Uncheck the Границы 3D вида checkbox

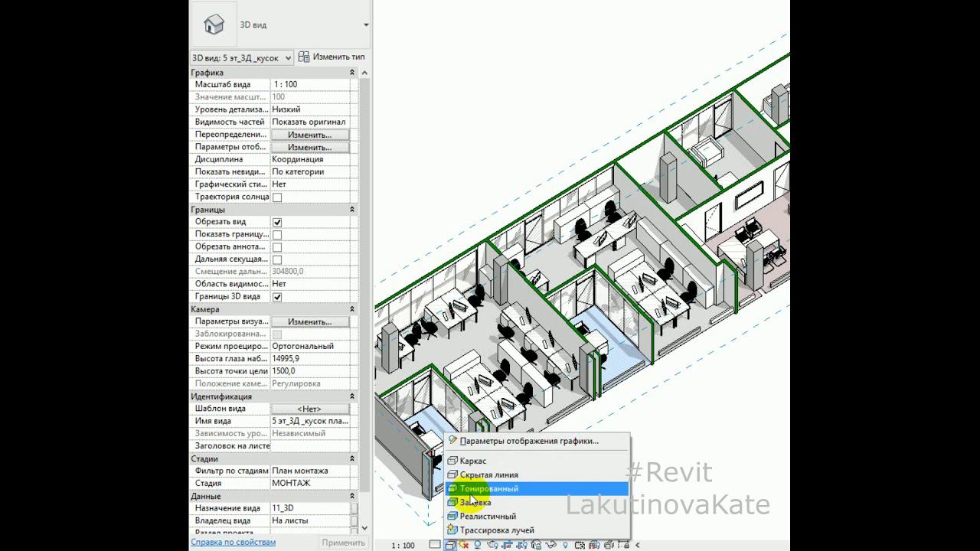coord(277,297)
